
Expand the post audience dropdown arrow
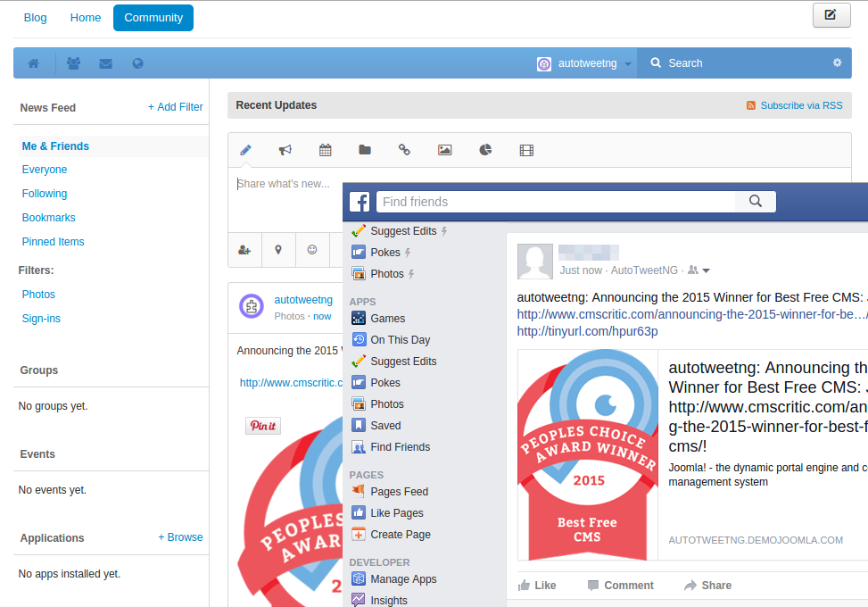tap(706, 270)
